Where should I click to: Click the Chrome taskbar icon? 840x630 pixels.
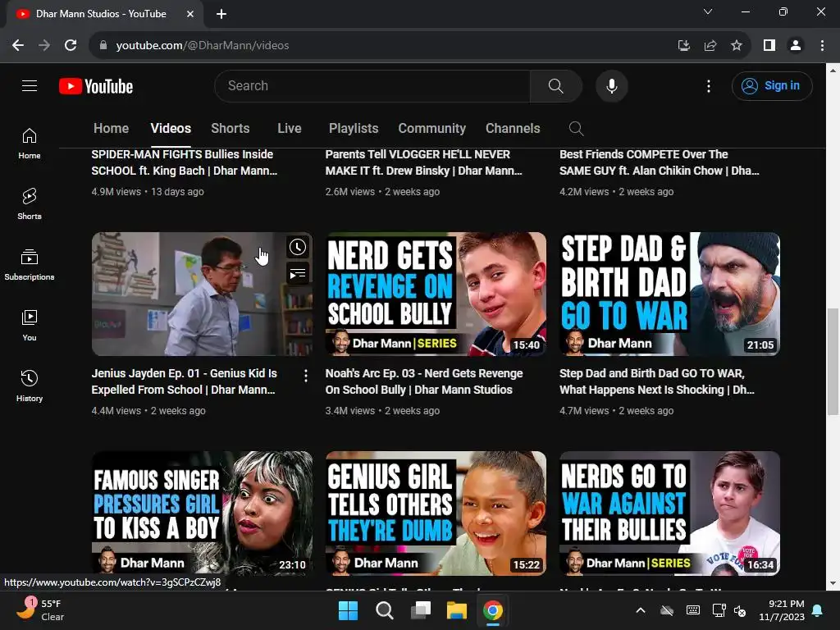click(493, 610)
